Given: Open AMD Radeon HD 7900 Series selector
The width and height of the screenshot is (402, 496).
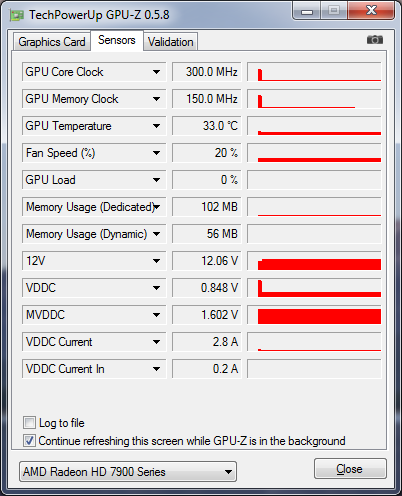Looking at the screenshot, I should pyautogui.click(x=128, y=472).
